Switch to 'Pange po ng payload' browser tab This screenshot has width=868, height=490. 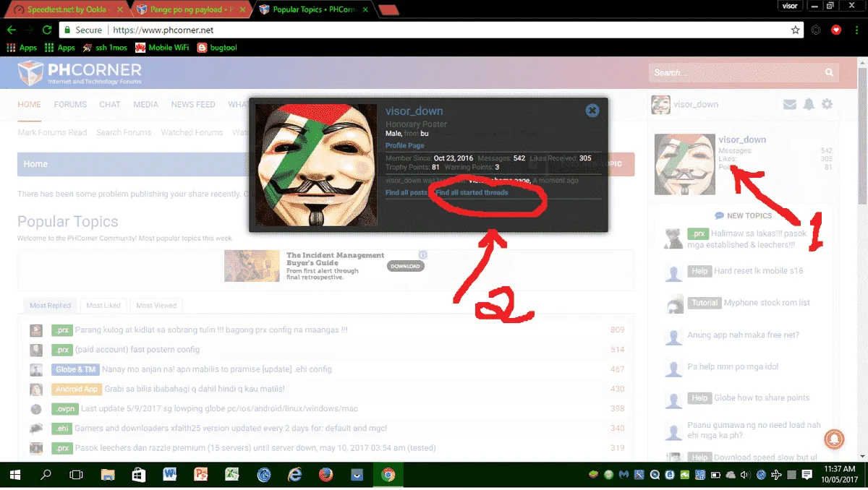point(192,9)
